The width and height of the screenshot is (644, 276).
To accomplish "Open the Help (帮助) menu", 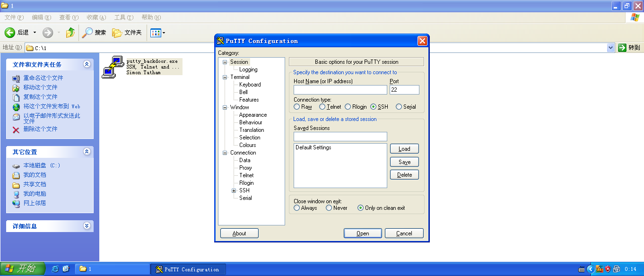I will pyautogui.click(x=151, y=17).
